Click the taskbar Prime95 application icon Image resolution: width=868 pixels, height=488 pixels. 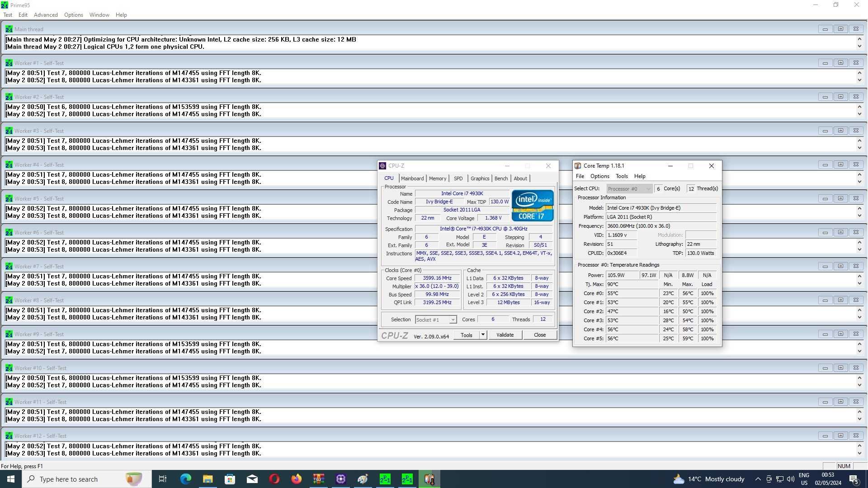(x=385, y=479)
